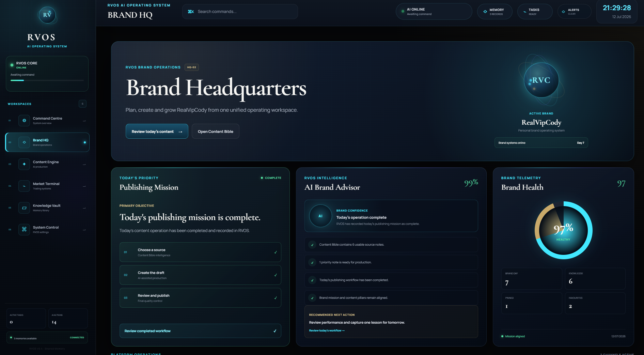Screen dimensions: 644x355
Task: Toggle the Review and publish checkmark
Action: click(x=276, y=298)
